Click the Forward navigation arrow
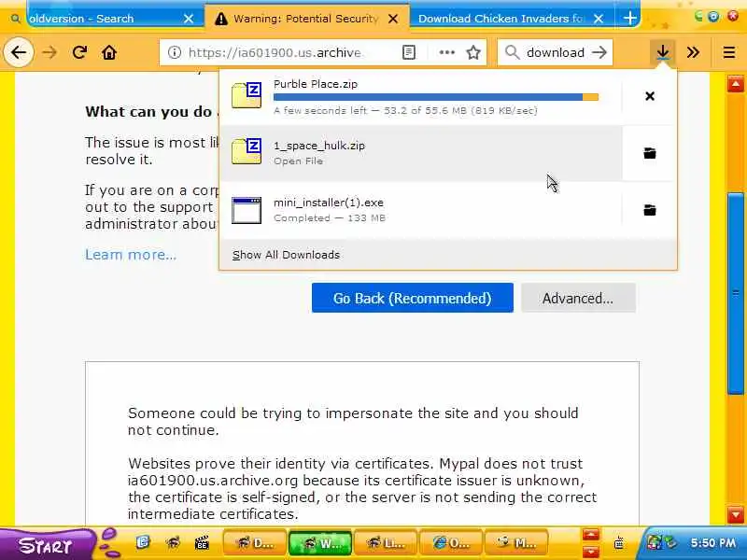Viewport: 747px width, 560px height. [49, 52]
